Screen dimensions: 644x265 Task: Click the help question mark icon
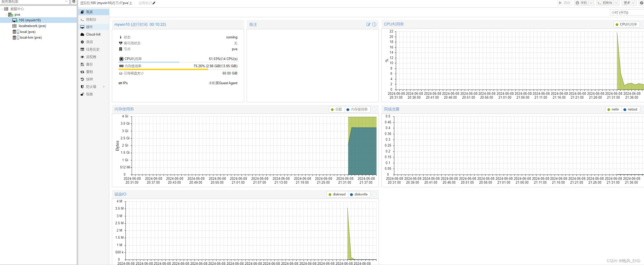[x=641, y=3]
